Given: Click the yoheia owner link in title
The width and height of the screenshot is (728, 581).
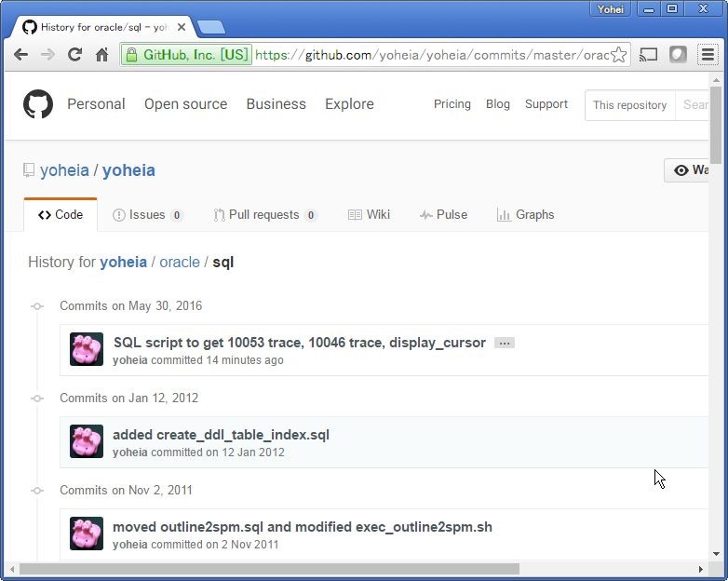Looking at the screenshot, I should [x=64, y=170].
